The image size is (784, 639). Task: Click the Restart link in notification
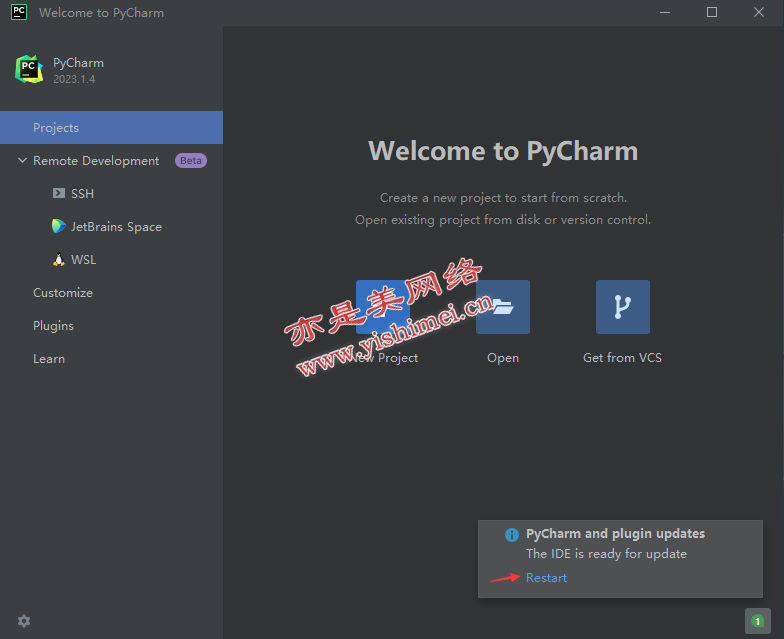point(546,578)
